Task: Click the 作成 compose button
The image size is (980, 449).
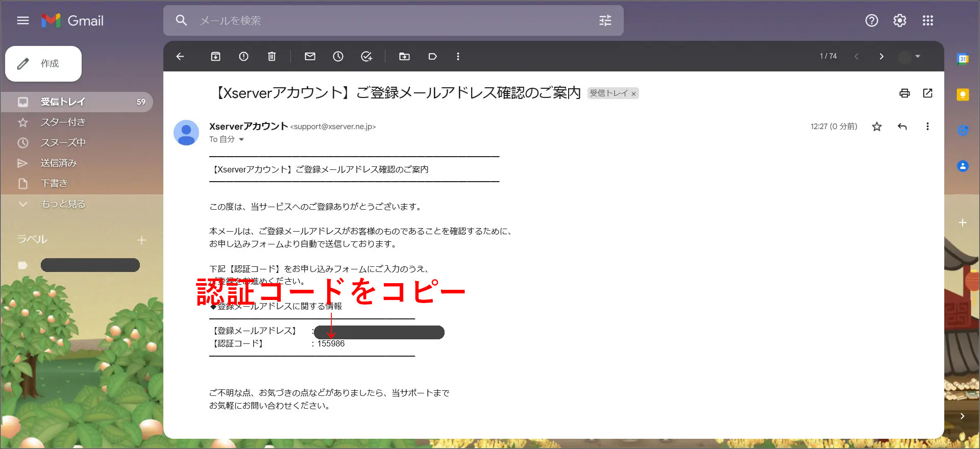Action: (x=43, y=64)
